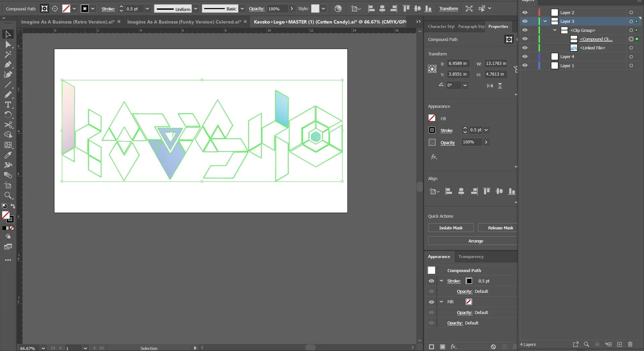This screenshot has width=644, height=351.
Task: Pick the Pen tool
Action: [x=8, y=64]
